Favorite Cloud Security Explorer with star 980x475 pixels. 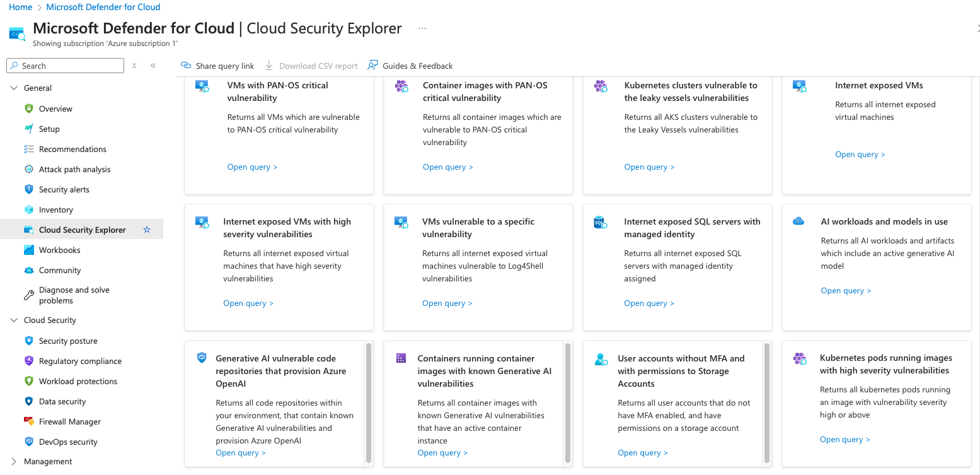pos(147,230)
